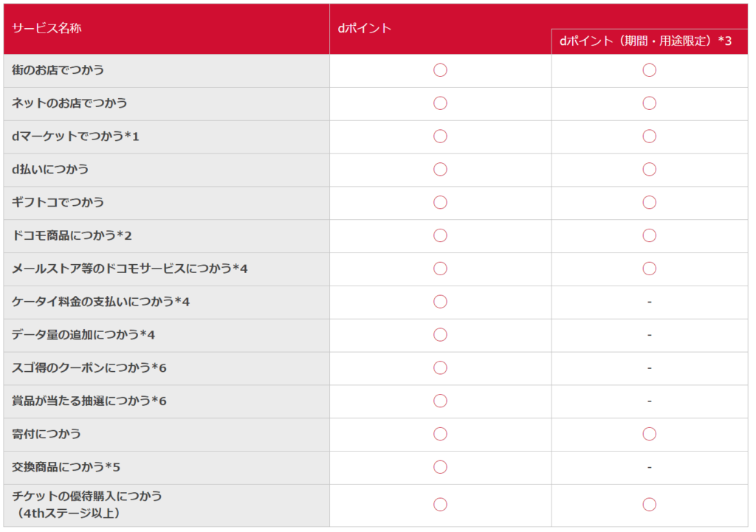Click the dポイント circle for ケータイ料金の支払い
756x532 pixels.
(x=440, y=302)
